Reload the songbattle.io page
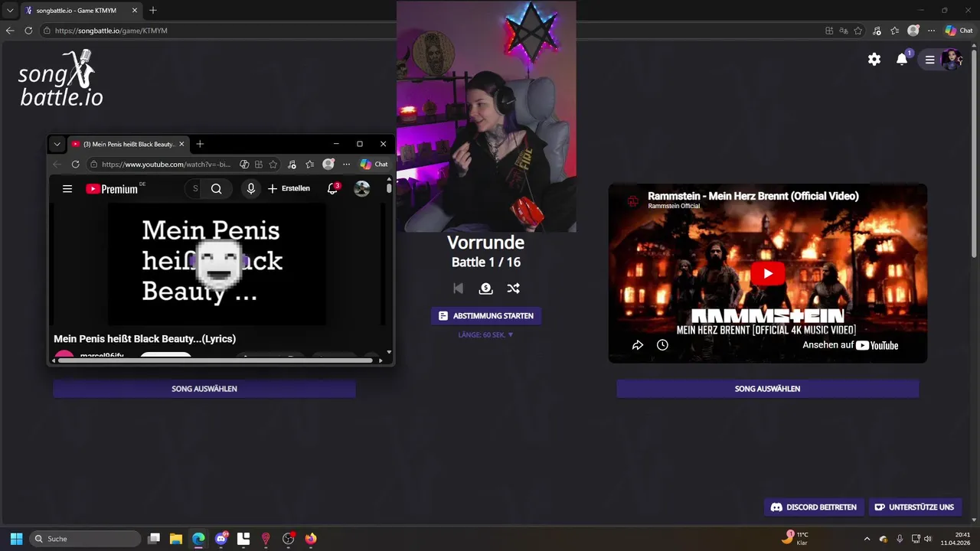Viewport: 980px width, 551px height. 28,31
